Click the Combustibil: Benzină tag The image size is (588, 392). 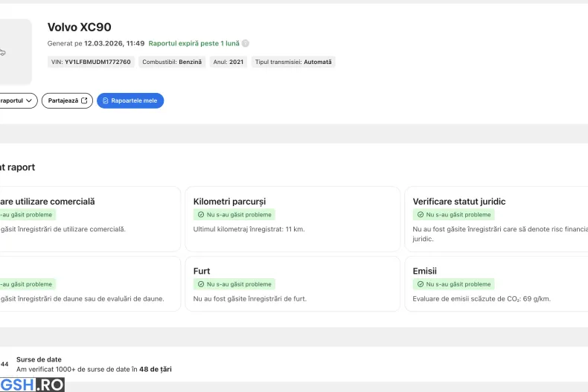(172, 62)
